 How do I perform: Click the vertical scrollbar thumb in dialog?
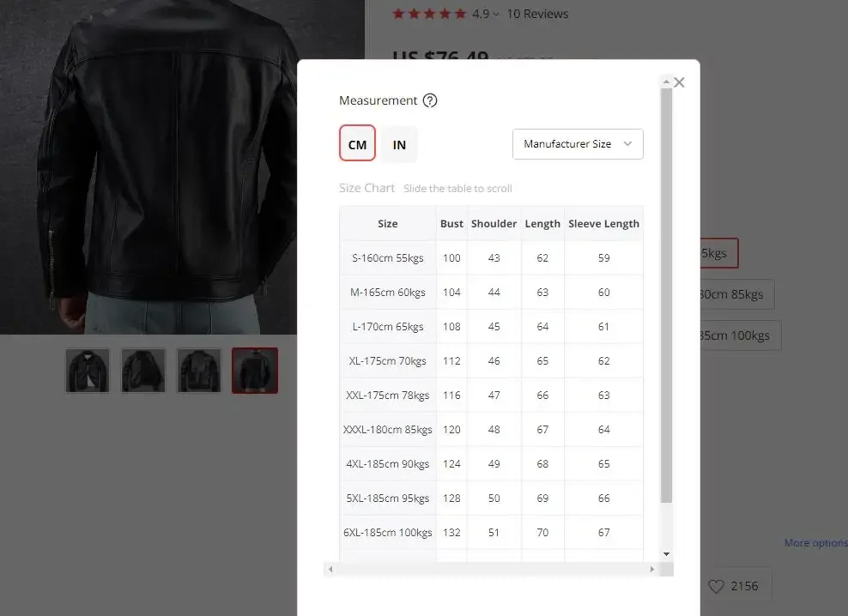(x=666, y=295)
